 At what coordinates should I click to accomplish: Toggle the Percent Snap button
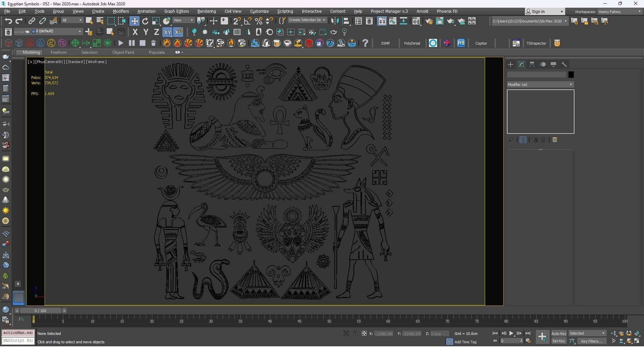click(258, 21)
